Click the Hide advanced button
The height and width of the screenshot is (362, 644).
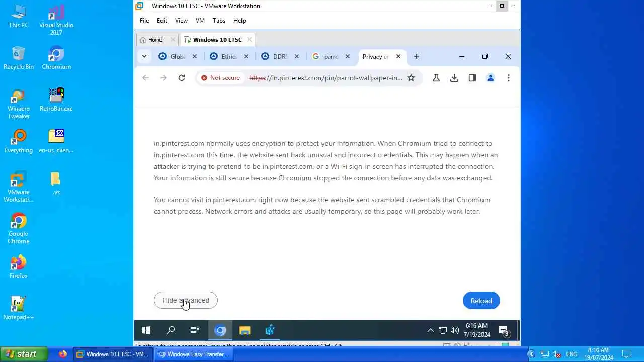(x=186, y=300)
